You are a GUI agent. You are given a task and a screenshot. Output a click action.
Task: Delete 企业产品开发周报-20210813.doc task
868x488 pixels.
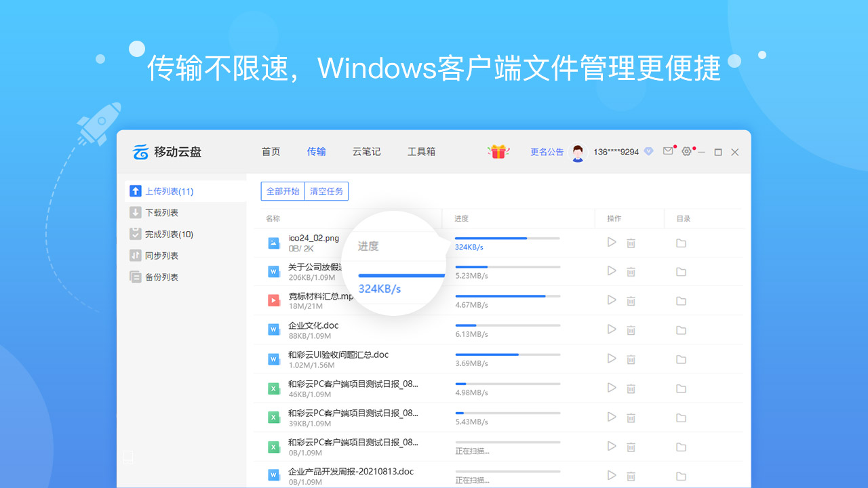[631, 476]
